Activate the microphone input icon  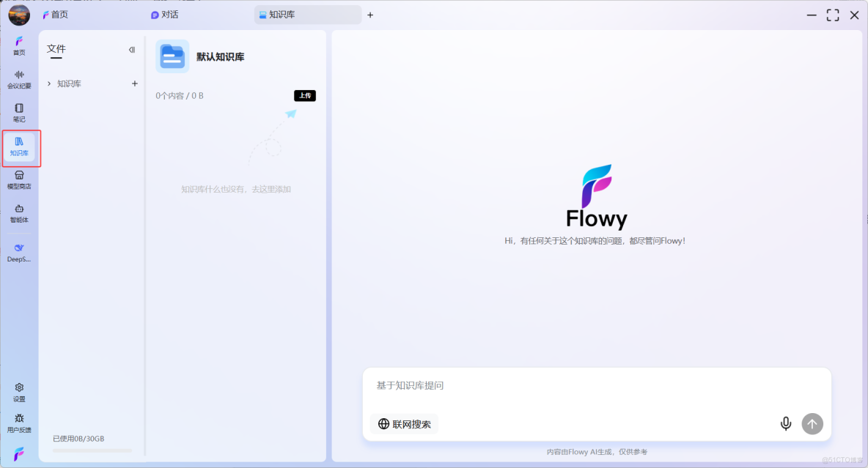pos(785,423)
